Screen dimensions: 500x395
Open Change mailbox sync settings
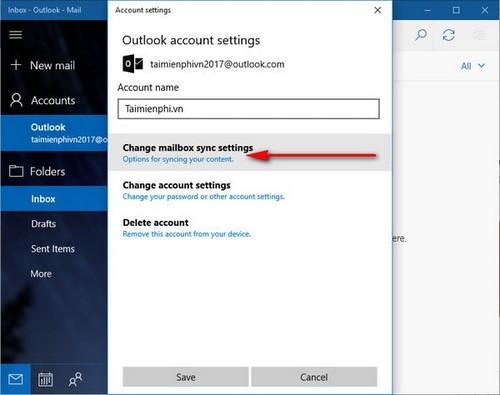(x=250, y=153)
